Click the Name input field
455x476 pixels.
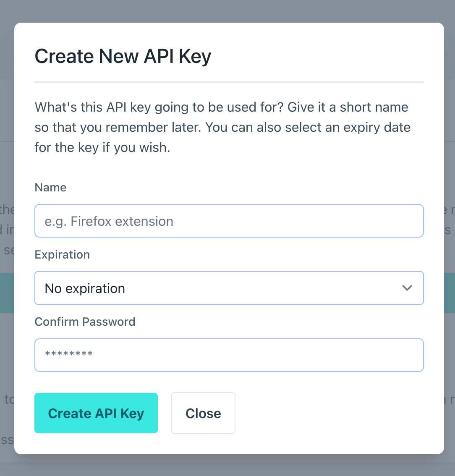[x=229, y=221]
